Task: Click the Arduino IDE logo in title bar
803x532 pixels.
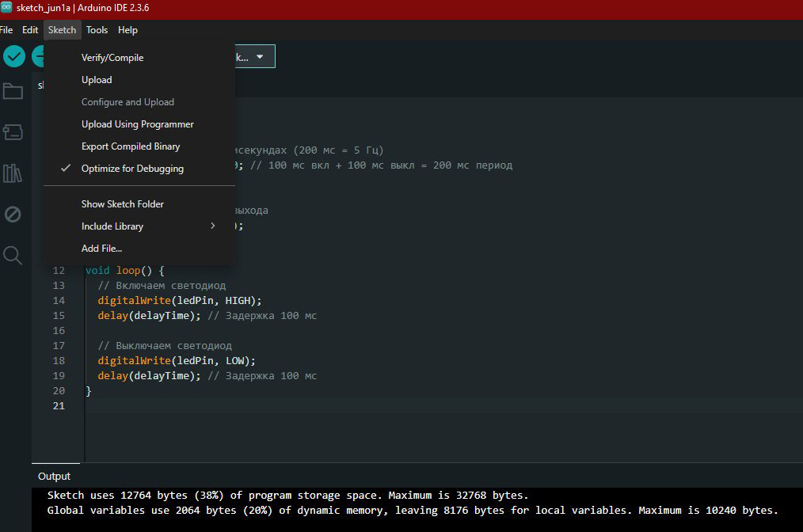Action: pos(6,7)
